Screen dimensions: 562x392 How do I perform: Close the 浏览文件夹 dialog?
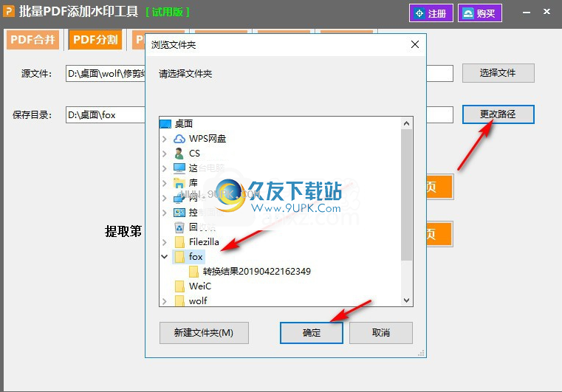pos(415,44)
